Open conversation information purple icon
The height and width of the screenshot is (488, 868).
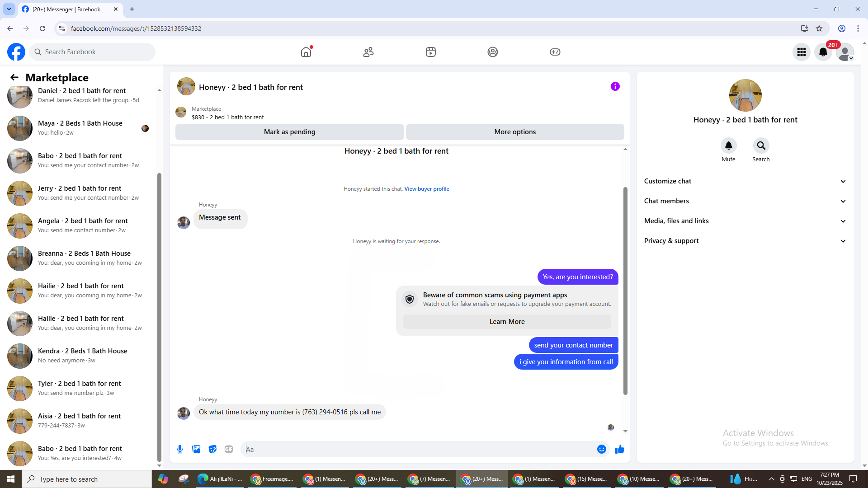click(615, 86)
